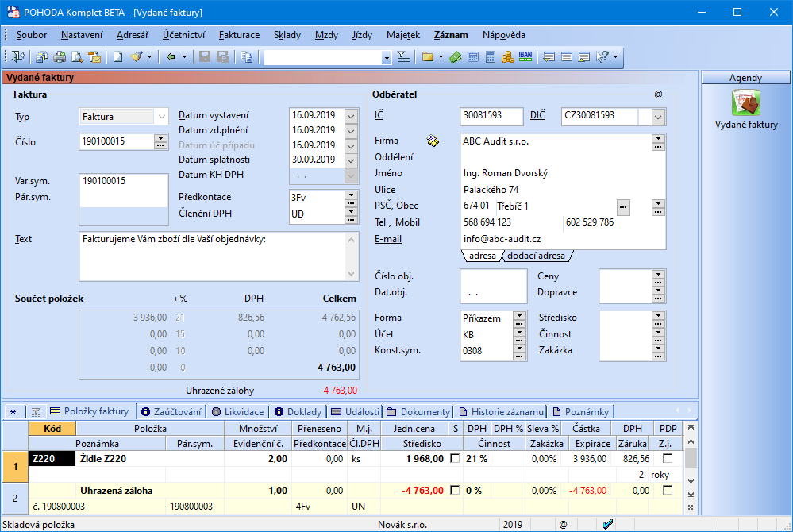Open the Sklady menu
The image size is (793, 532).
pyautogui.click(x=287, y=35)
